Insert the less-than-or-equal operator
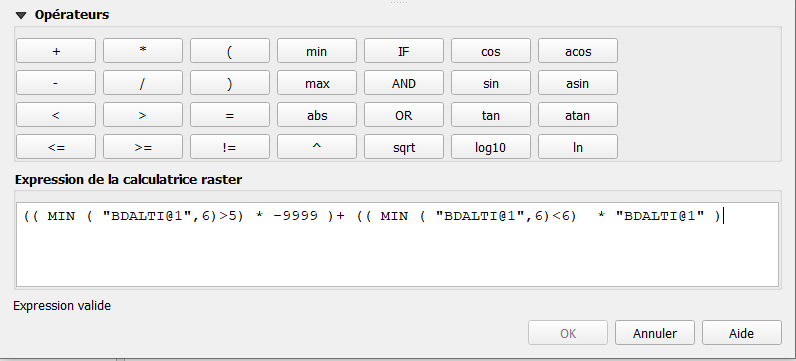This screenshot has height=361, width=796. click(56, 147)
